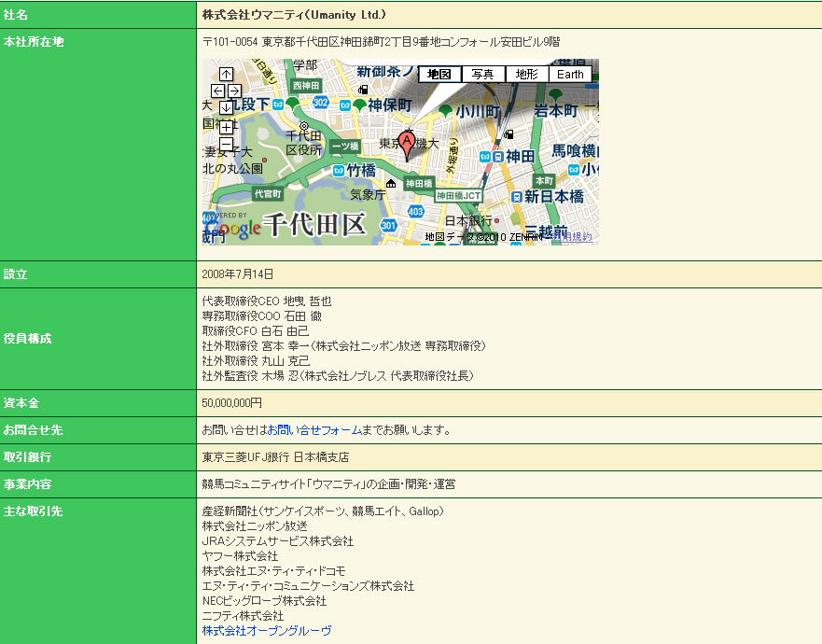Pan the map up with the arrow
The height and width of the screenshot is (644, 822).
(226, 75)
